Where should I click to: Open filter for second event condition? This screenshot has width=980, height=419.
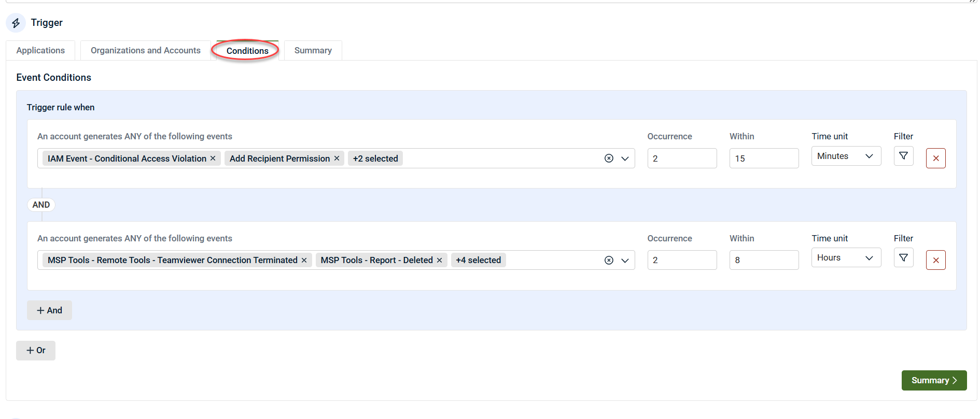(903, 258)
